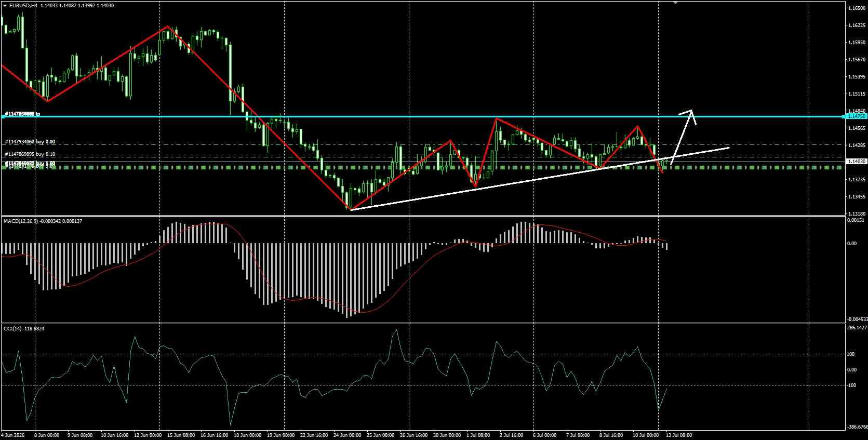Click price scale value 1.16225

[857, 25]
